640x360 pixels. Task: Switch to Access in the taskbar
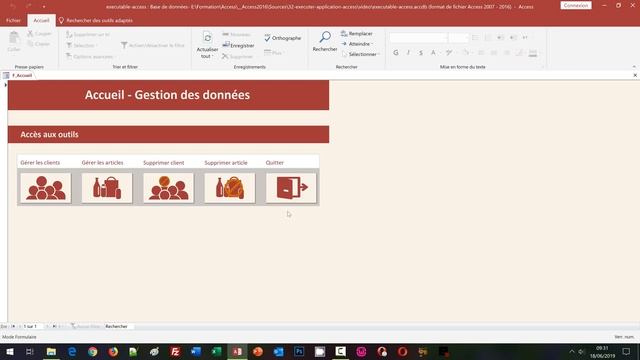(237, 351)
